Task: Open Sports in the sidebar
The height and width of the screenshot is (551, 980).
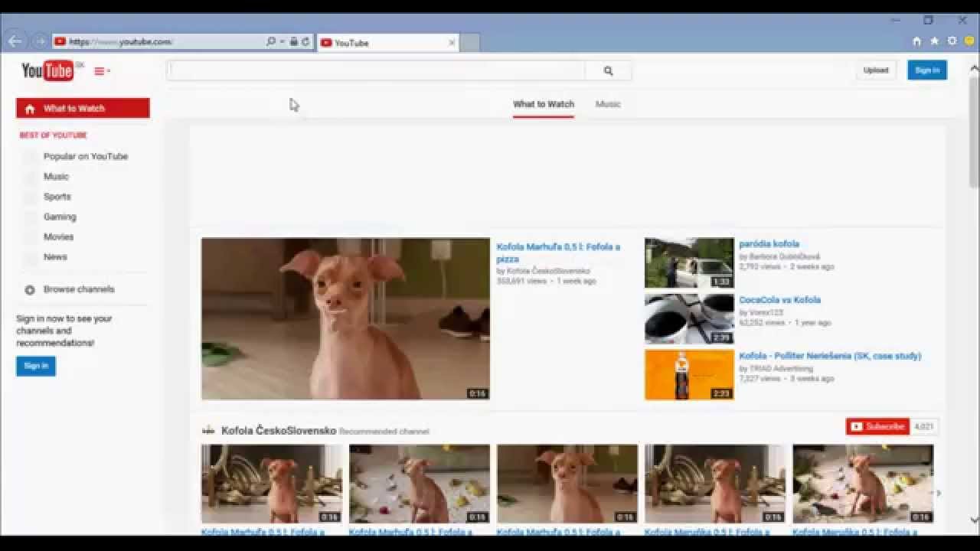Action: click(57, 197)
